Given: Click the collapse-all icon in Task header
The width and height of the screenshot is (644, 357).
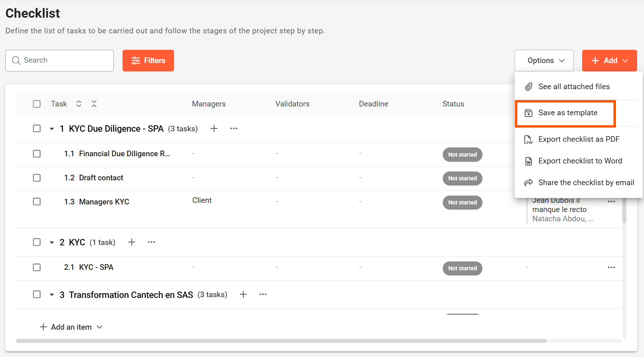Looking at the screenshot, I should [x=94, y=104].
